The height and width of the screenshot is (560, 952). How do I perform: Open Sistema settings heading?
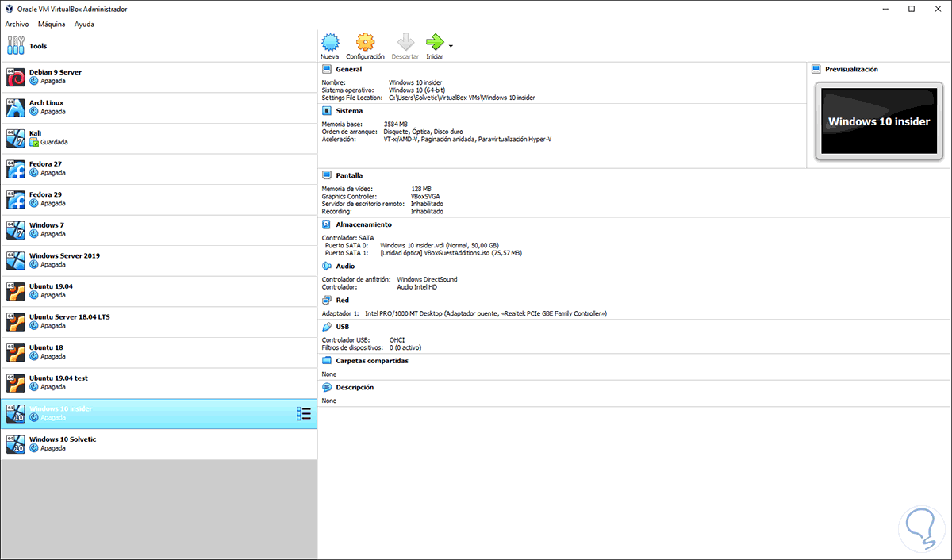(349, 111)
